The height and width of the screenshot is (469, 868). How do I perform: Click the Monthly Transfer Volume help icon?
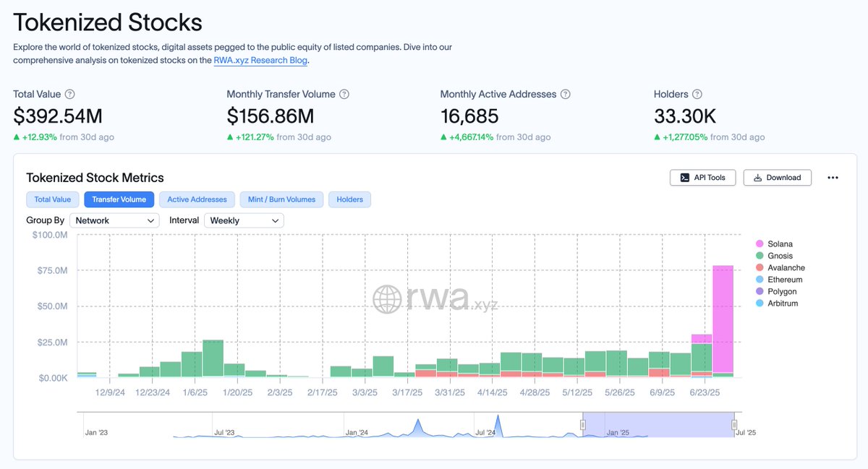point(344,95)
